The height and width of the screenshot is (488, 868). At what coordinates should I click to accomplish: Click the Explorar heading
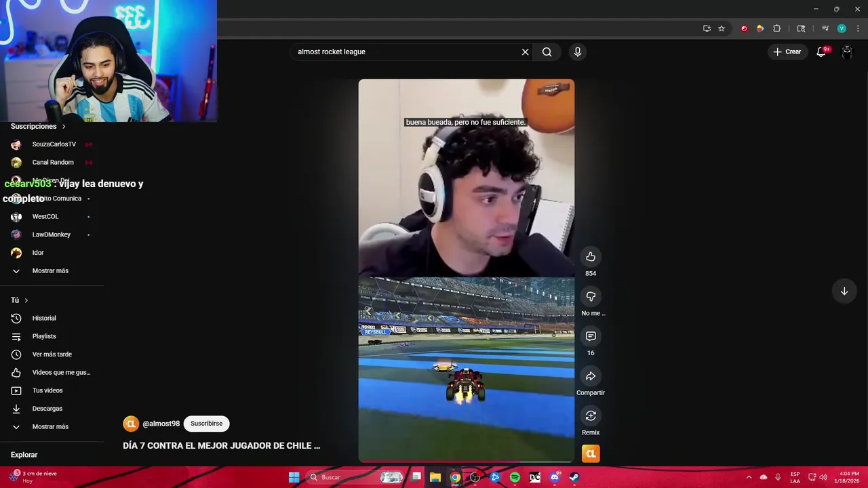(24, 455)
